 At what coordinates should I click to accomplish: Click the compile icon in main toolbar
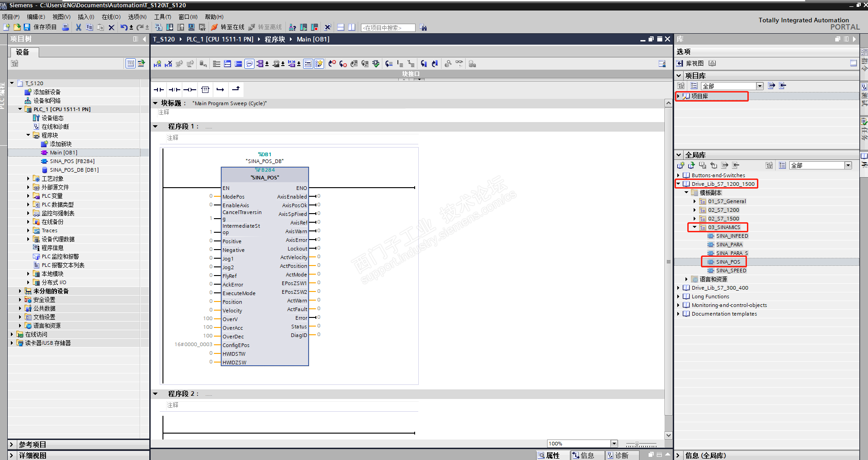(x=158, y=27)
